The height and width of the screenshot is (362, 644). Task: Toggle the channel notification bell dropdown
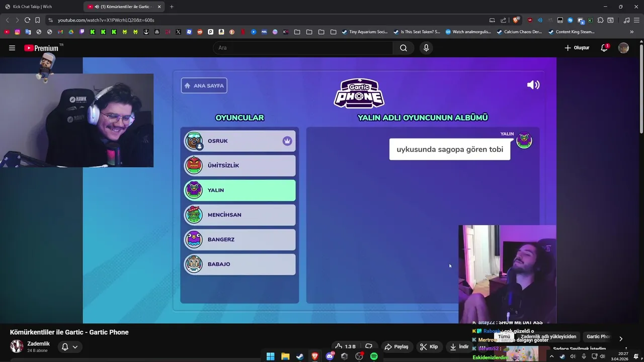click(x=70, y=347)
